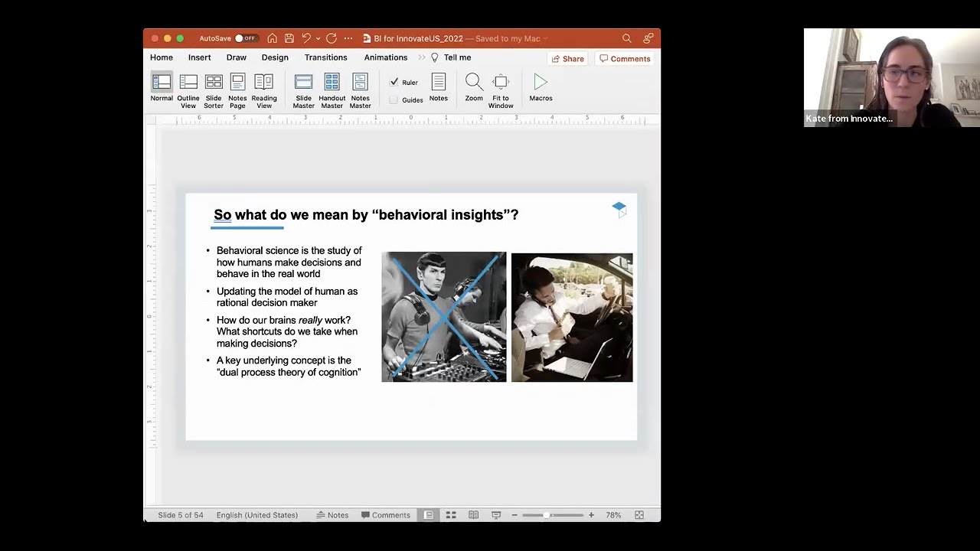Open the Draw tab
The width and height of the screenshot is (980, 551).
(x=236, y=57)
